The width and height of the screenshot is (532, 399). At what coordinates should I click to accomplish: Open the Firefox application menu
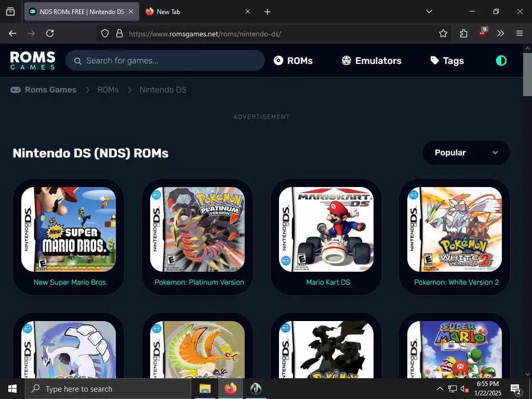pyautogui.click(x=519, y=33)
